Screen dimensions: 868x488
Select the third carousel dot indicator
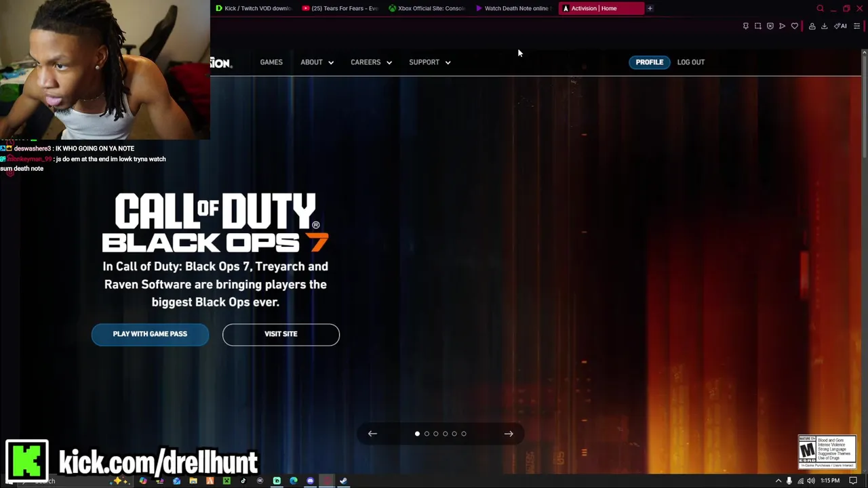436,434
